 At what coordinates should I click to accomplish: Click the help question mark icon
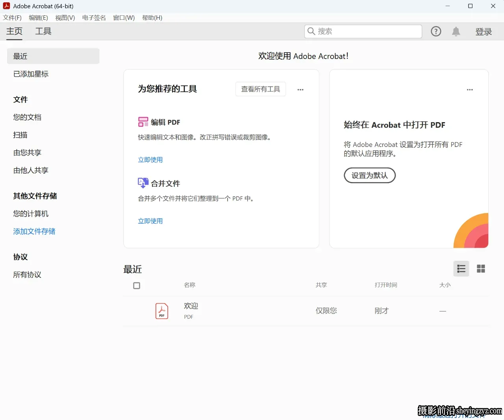[436, 32]
